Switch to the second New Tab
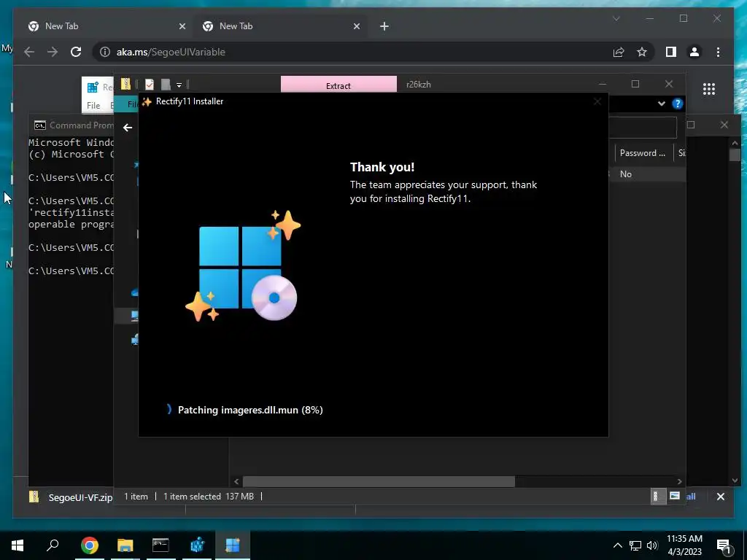Image resolution: width=747 pixels, height=560 pixels. (281, 26)
